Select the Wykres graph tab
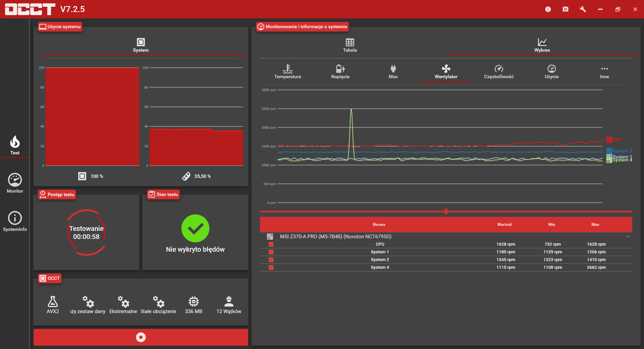644x349 pixels. coord(542,45)
